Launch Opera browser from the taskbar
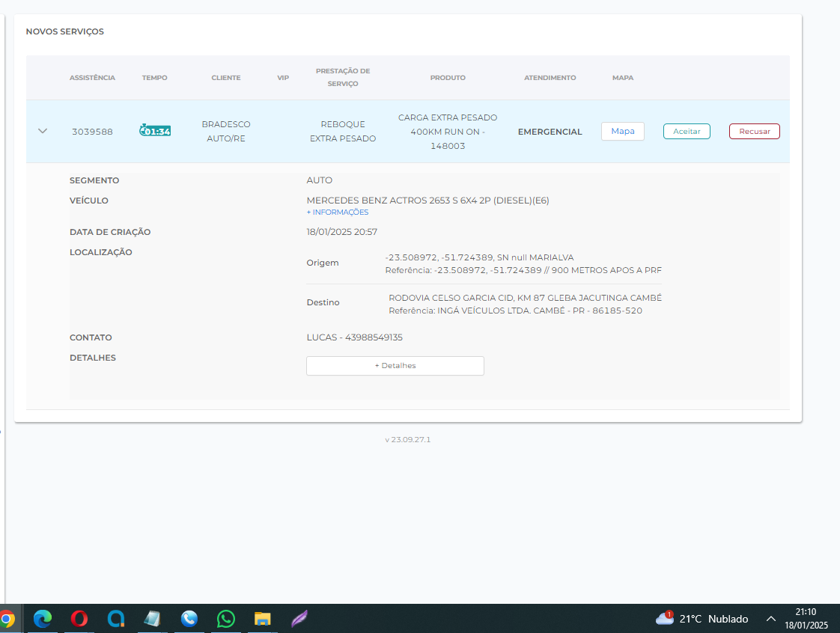This screenshot has height=633, width=840. 79,619
